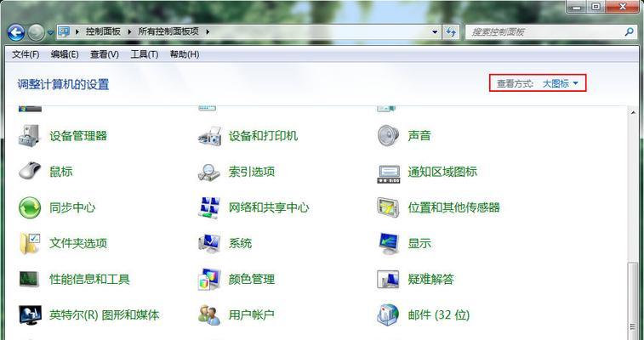The height and width of the screenshot is (340, 644).
Task: Open the 索引选项 link text
Action: [x=251, y=172]
